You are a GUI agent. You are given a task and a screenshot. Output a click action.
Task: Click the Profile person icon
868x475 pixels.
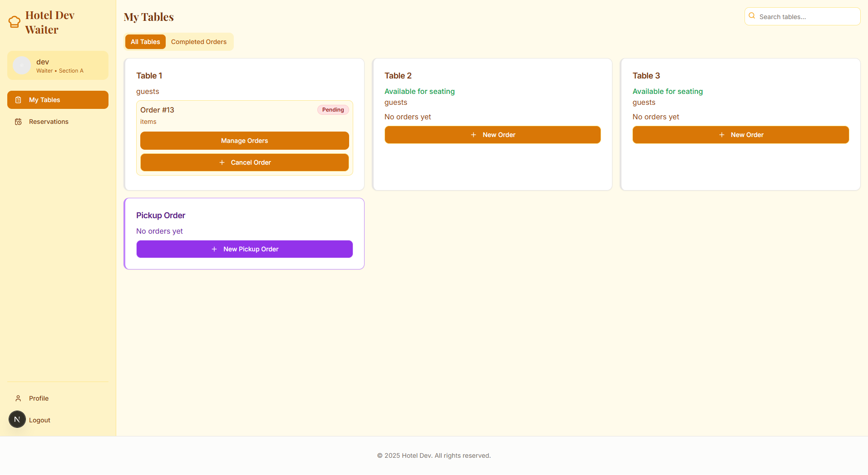pyautogui.click(x=18, y=398)
